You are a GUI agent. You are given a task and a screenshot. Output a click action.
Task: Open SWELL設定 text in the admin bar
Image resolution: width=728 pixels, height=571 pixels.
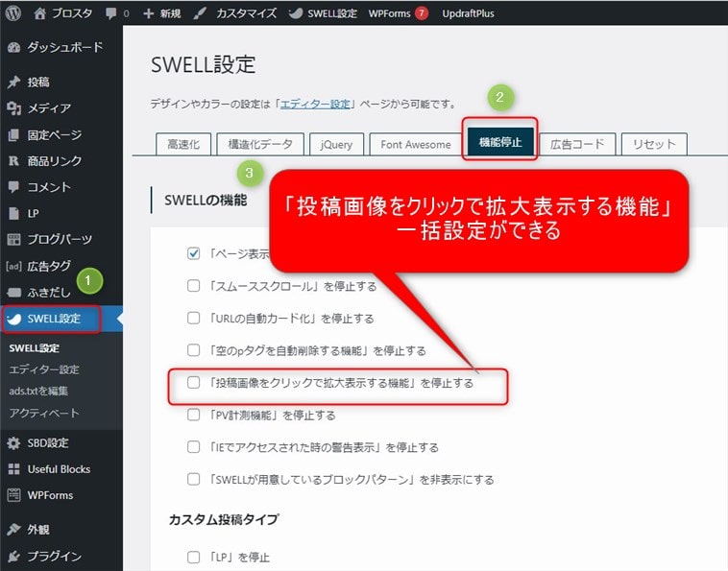click(332, 13)
